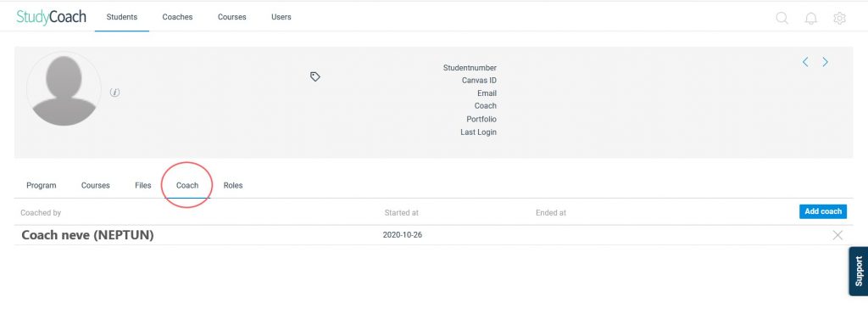Open the search magnifier icon
The height and width of the screenshot is (320, 868).
(x=782, y=18)
